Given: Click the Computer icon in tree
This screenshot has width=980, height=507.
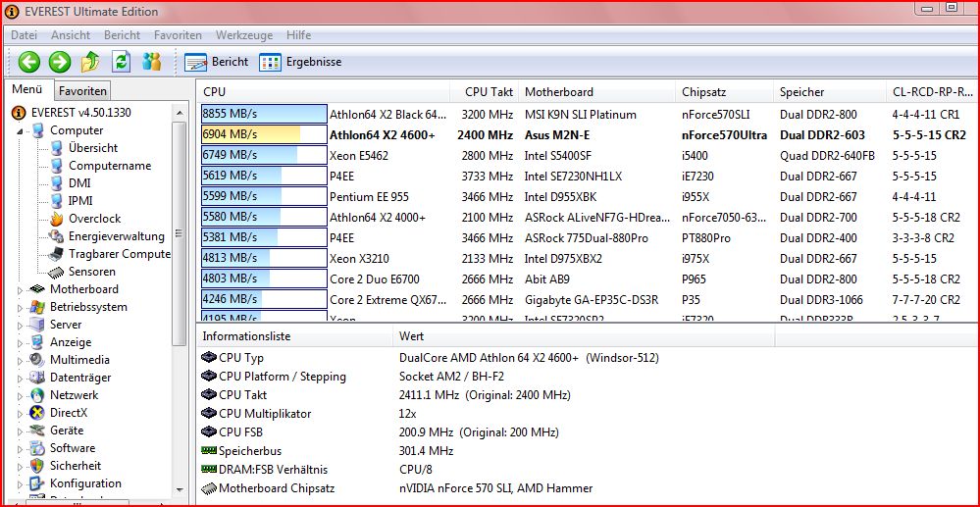Looking at the screenshot, I should tap(37, 130).
